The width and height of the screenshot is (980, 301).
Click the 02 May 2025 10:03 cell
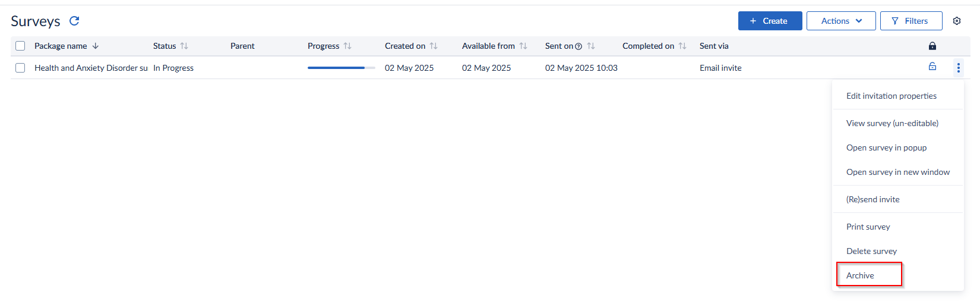click(581, 68)
